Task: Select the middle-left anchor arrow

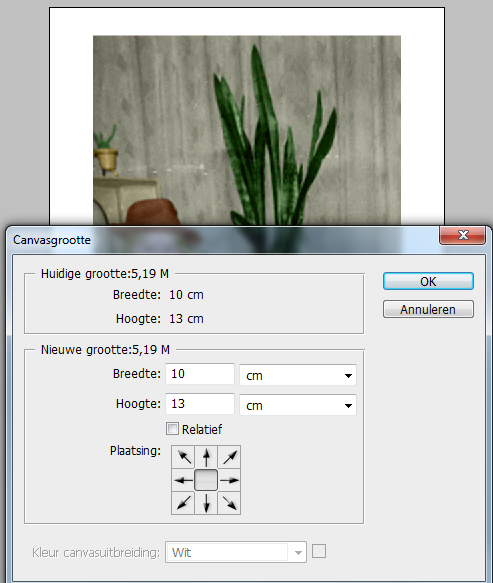Action: (183, 480)
